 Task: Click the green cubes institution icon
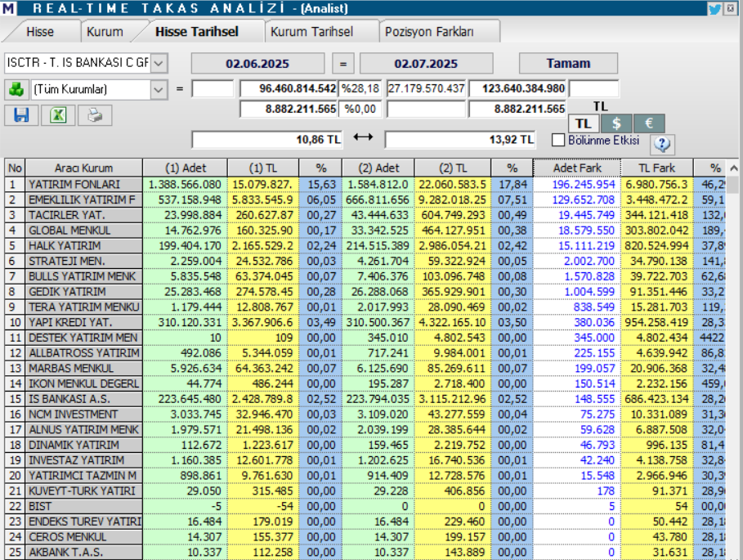(16, 89)
